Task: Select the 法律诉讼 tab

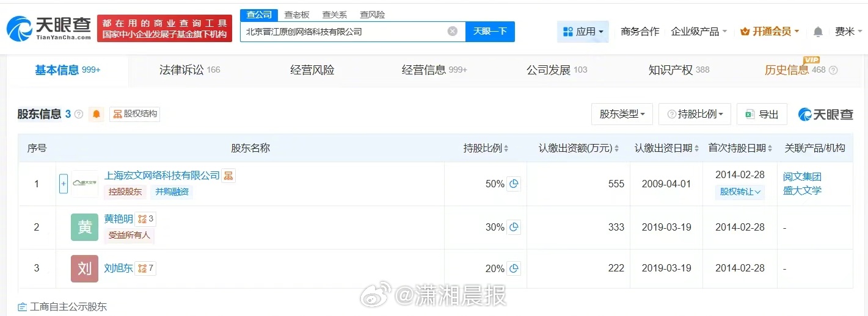Action: (x=189, y=70)
